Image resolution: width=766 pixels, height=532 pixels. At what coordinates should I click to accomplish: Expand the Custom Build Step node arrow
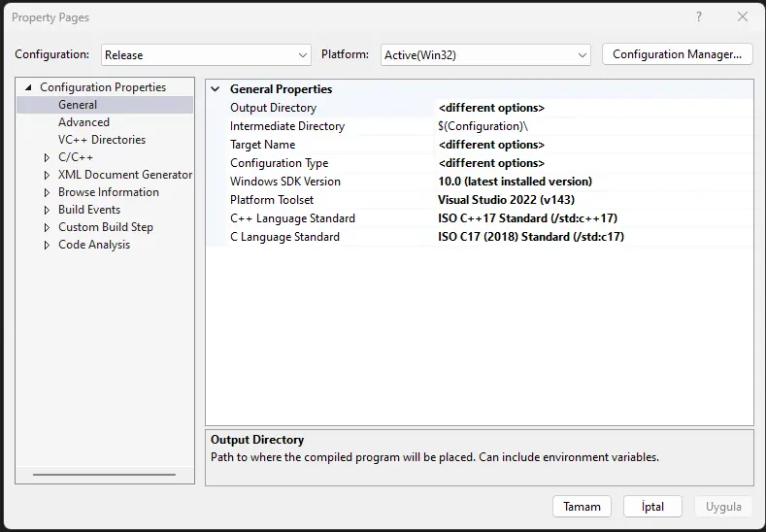point(47,227)
